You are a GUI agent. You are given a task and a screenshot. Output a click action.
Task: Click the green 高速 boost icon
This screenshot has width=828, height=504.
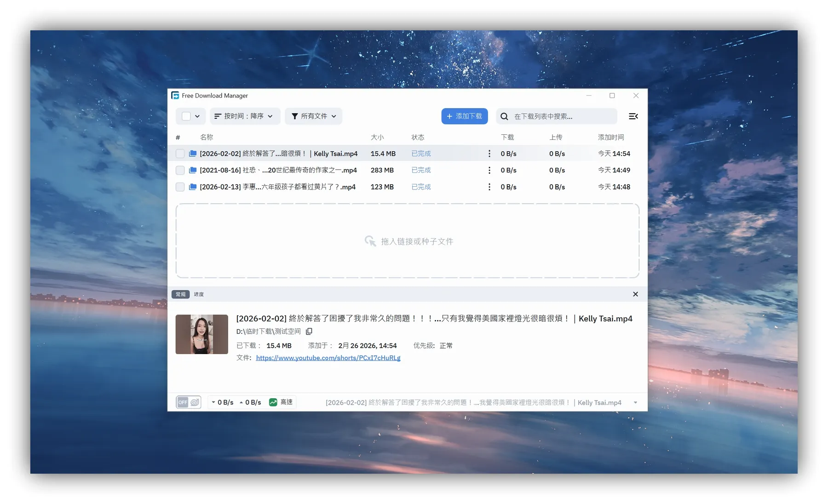pyautogui.click(x=273, y=402)
